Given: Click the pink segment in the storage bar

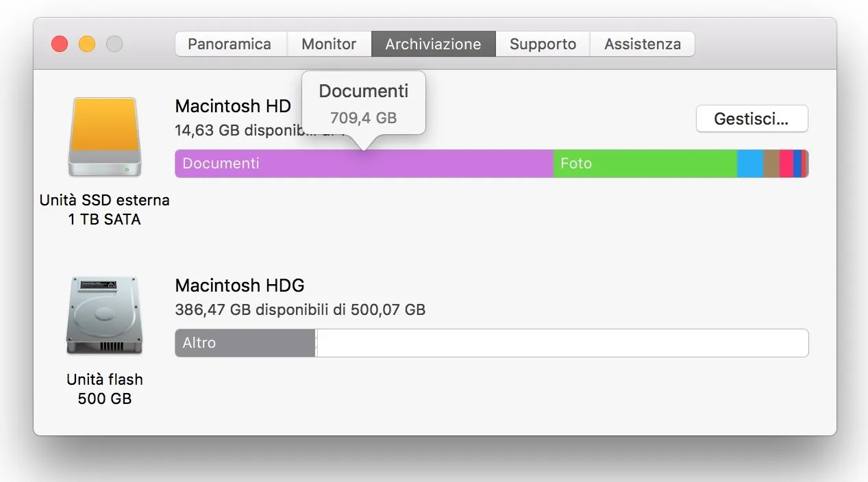Looking at the screenshot, I should pos(786,164).
